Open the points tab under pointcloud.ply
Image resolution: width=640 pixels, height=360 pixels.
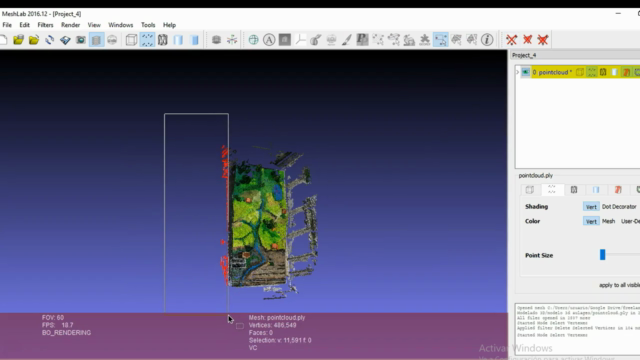[x=552, y=190]
